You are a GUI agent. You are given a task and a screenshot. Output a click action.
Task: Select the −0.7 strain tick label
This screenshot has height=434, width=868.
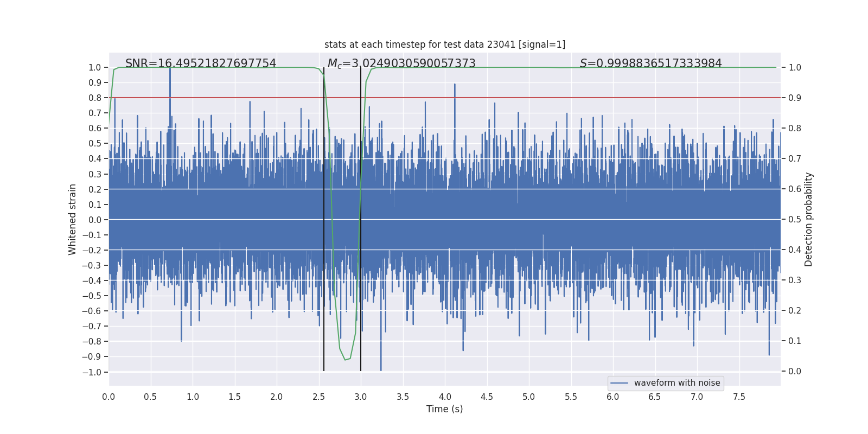(x=92, y=326)
